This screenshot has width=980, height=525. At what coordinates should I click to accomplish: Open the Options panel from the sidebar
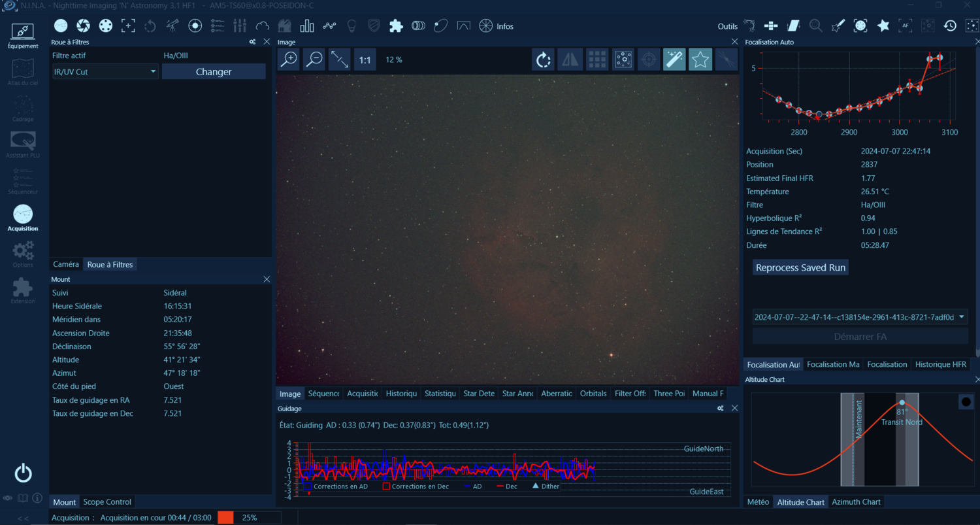pos(23,254)
